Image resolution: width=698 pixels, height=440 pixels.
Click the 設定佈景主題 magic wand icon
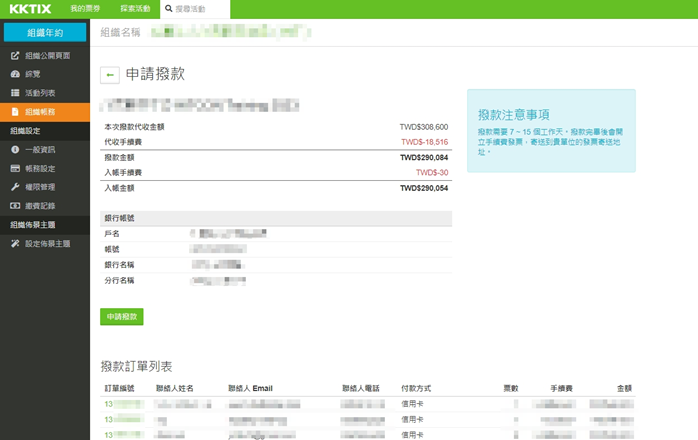click(x=15, y=244)
